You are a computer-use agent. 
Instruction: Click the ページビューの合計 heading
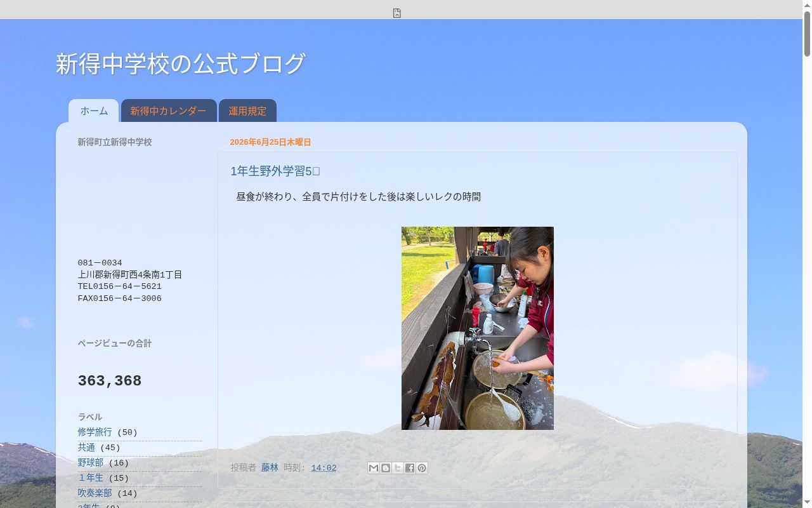(115, 343)
